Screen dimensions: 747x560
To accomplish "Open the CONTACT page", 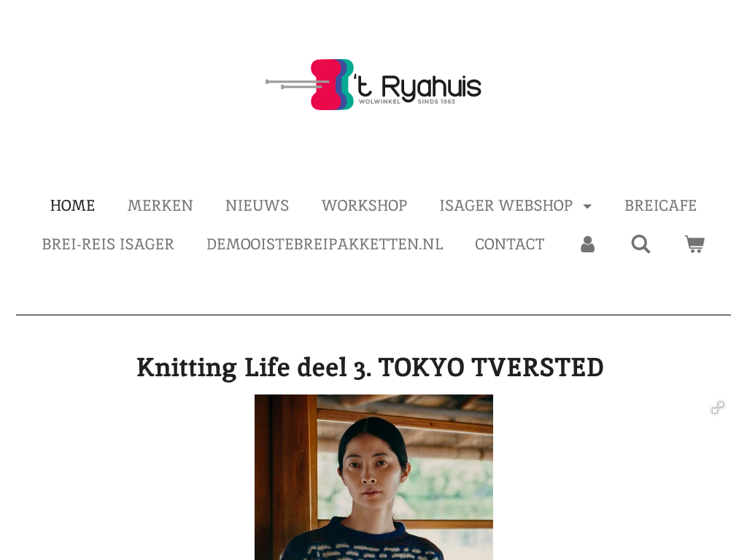I will point(509,244).
